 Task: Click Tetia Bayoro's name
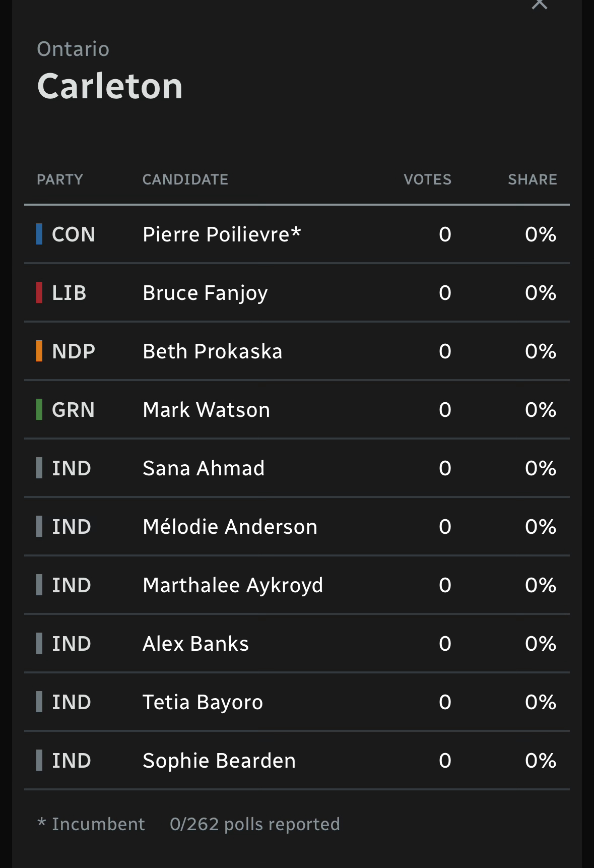click(x=203, y=702)
